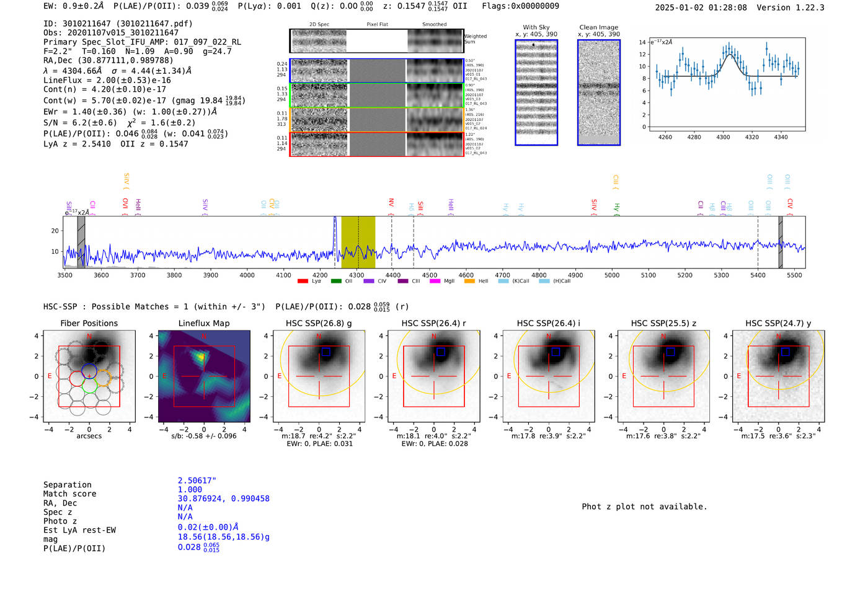Select the green-bordered fiber spectrum row

[376, 96]
